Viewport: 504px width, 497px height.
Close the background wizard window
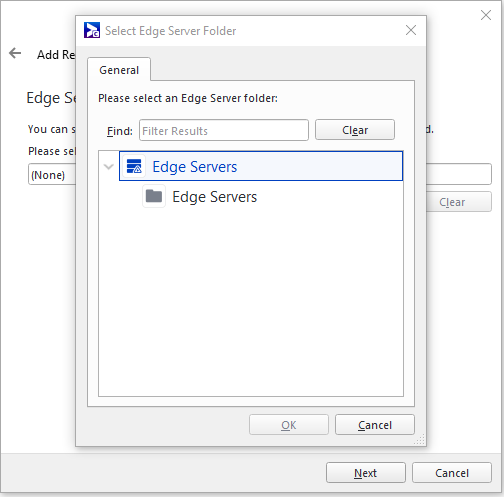pos(486,15)
